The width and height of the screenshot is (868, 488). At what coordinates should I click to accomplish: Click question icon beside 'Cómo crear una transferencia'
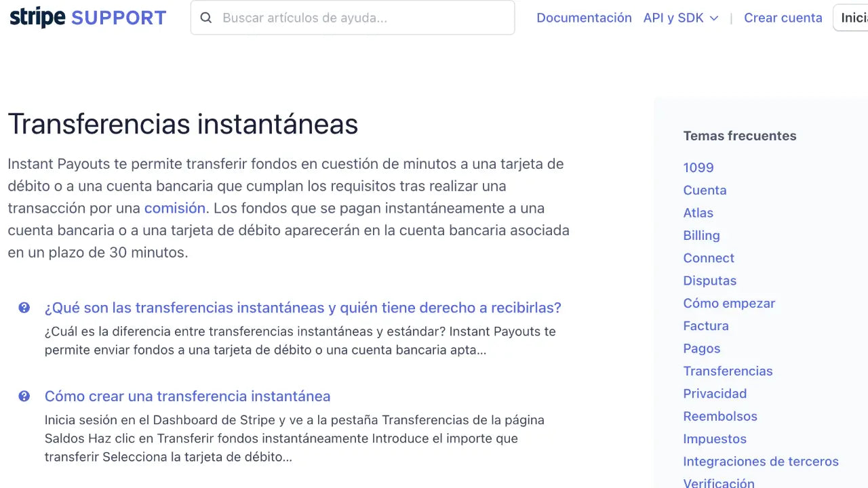pyautogui.click(x=24, y=396)
